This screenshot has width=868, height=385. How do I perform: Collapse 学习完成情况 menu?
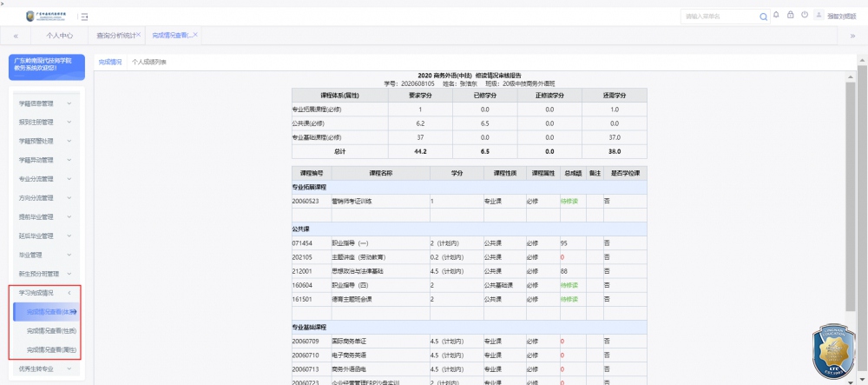[x=45, y=293]
